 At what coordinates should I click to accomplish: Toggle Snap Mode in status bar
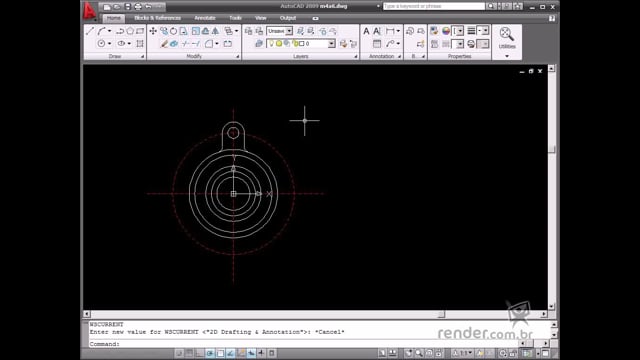180,353
